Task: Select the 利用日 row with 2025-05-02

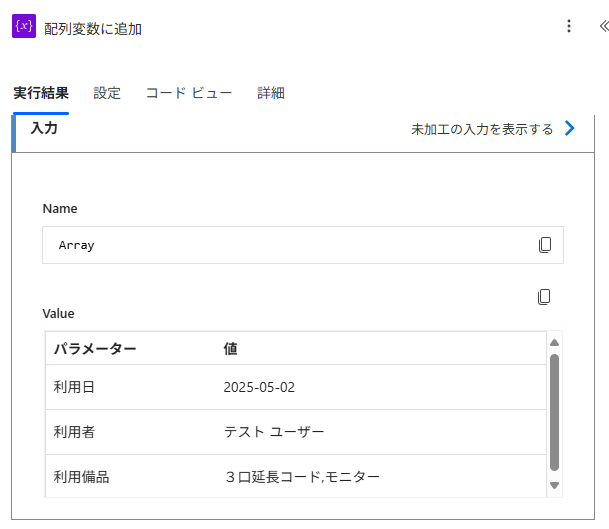Action: 296,387
